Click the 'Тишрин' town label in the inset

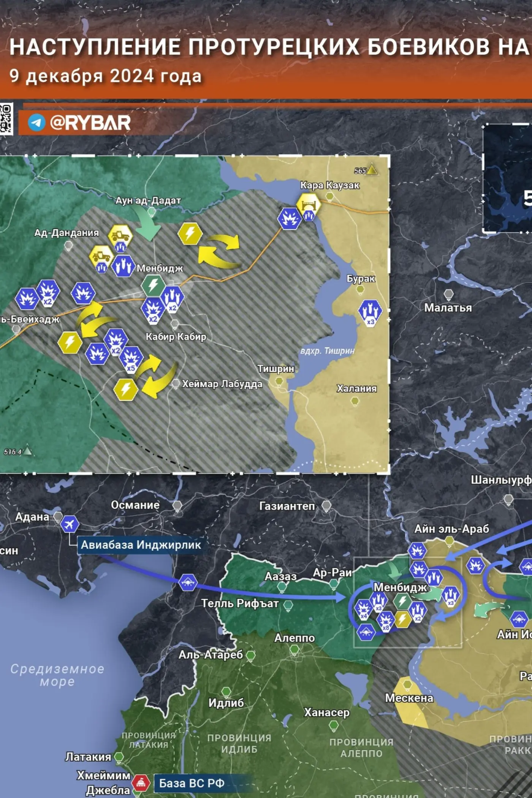[275, 369]
